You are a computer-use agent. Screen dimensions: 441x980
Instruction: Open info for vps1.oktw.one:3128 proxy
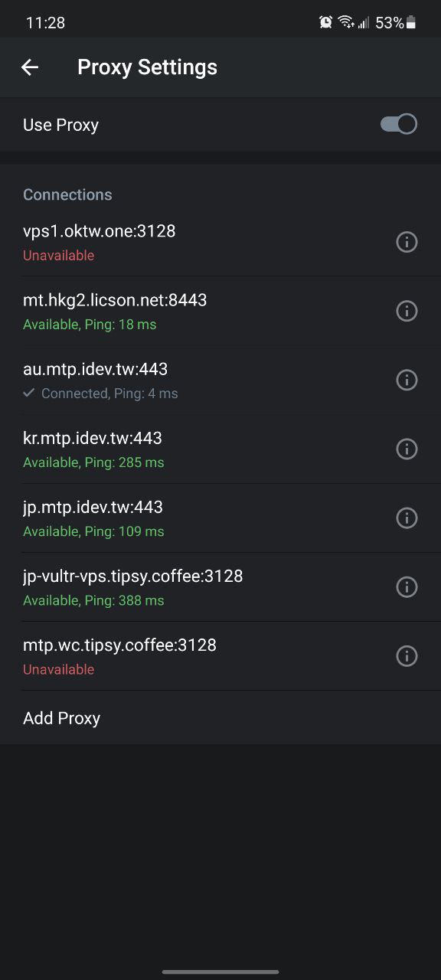(407, 242)
